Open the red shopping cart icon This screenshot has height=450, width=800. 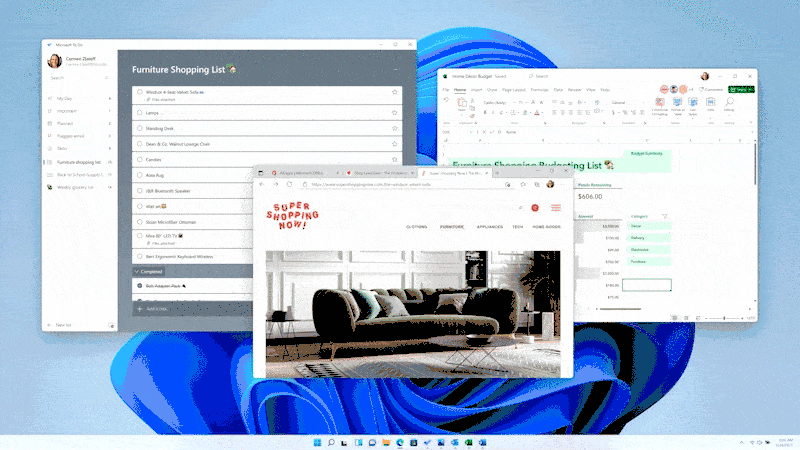pyautogui.click(x=535, y=208)
